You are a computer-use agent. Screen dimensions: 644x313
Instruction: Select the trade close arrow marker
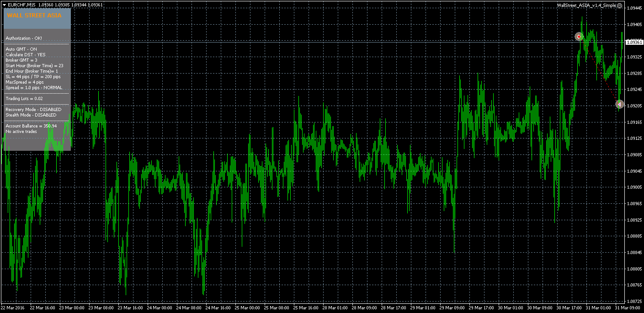click(619, 105)
